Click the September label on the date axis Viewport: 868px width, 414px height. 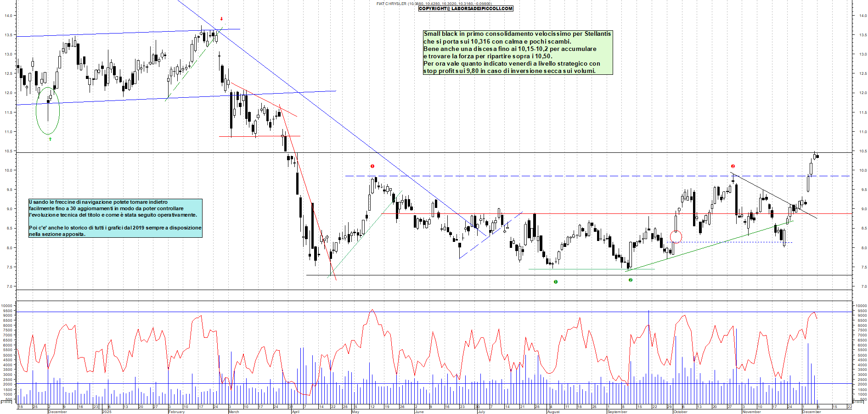coord(617,412)
